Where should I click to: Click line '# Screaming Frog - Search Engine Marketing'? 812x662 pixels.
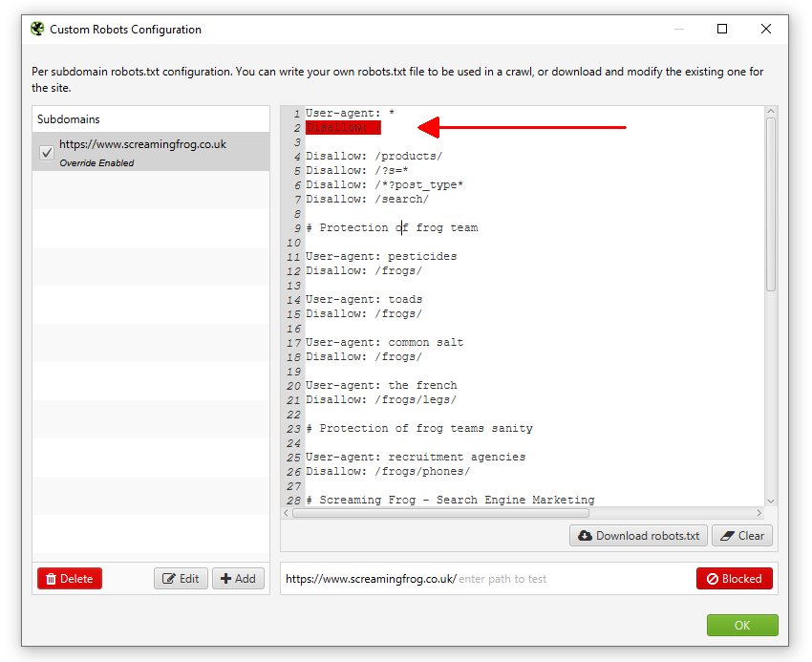click(450, 500)
